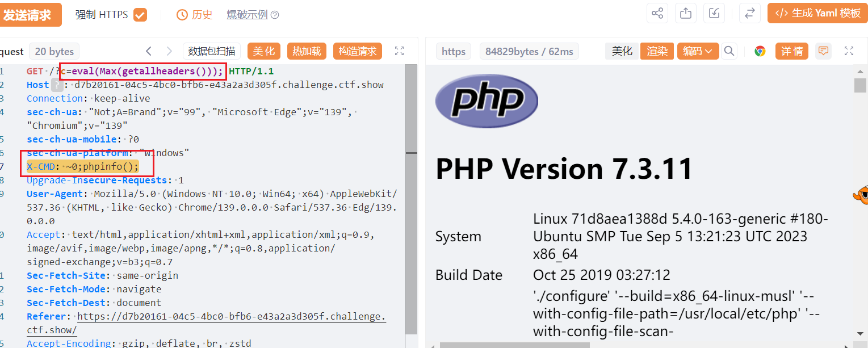Click the X-CMD header line
This screenshot has height=348, width=868.
82,166
